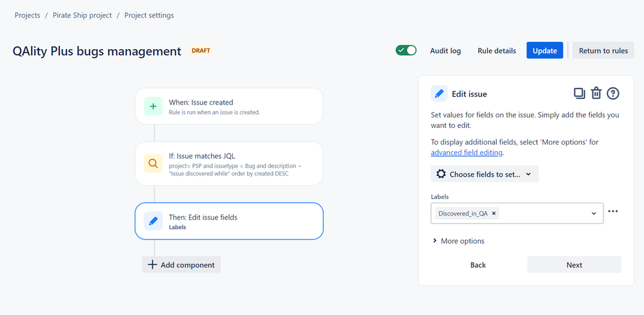The width and height of the screenshot is (644, 315).
Task: Click inside the Labels input field
Action: 542,213
